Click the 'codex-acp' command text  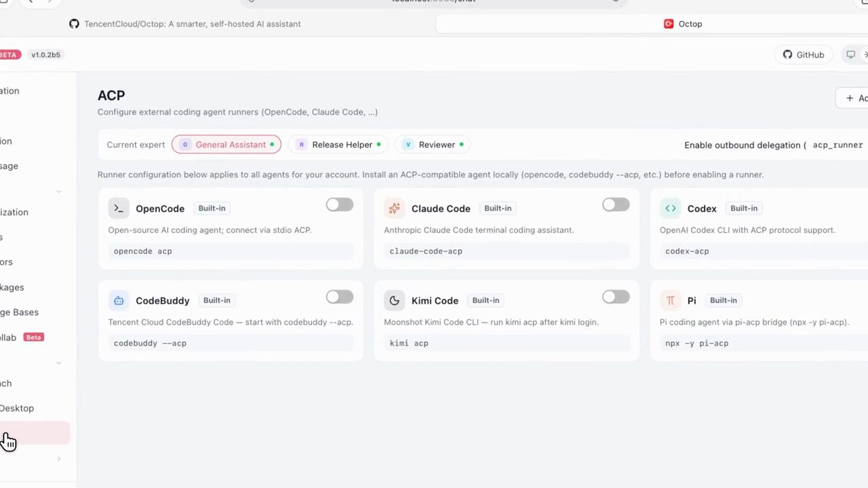click(x=687, y=251)
